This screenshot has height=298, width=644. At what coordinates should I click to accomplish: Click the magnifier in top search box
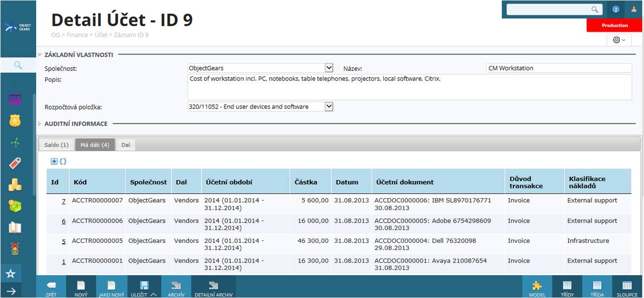coord(594,9)
